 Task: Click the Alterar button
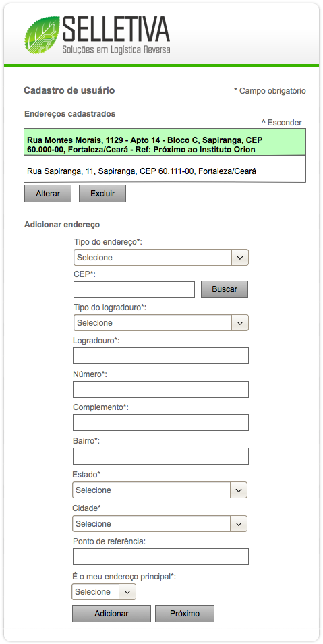point(48,194)
